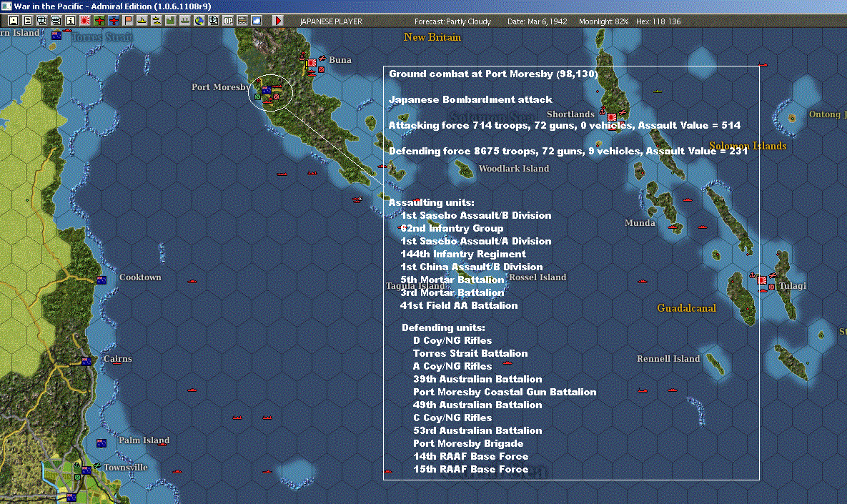
Task: Click 'Port Moresby Brigade' entry
Action: pyautogui.click(x=468, y=443)
